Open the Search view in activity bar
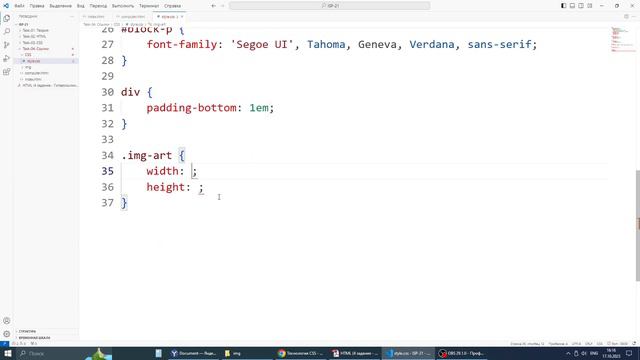This screenshot has height=360, width=640. click(x=7, y=31)
